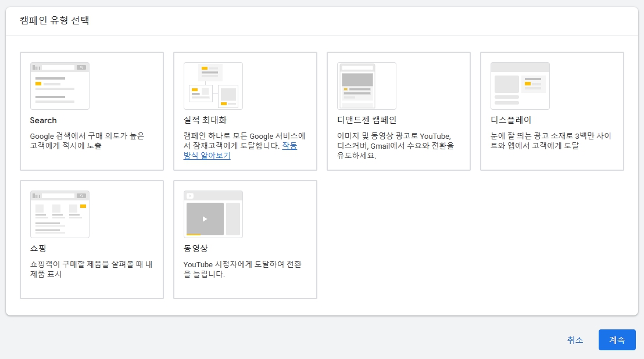Viewport: 644px width, 359px height.
Task: Click the 실적 최대화 description about 잠재고객
Action: tap(244, 146)
